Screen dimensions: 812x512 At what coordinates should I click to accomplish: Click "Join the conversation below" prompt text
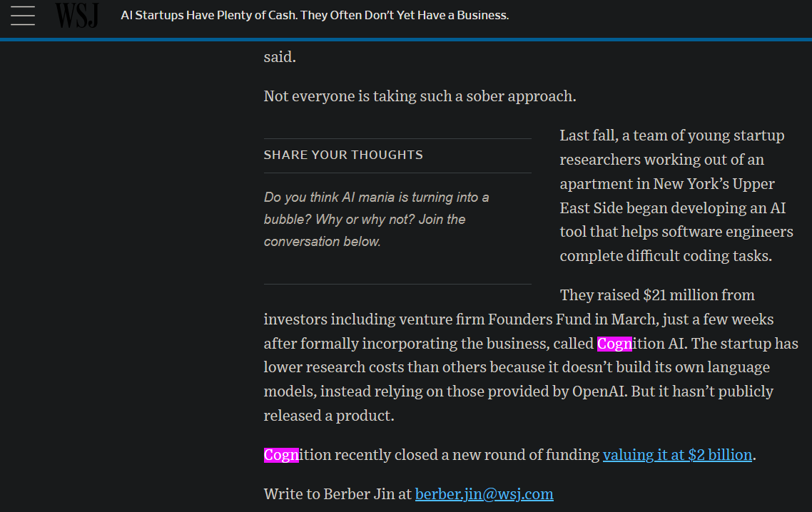click(364, 230)
